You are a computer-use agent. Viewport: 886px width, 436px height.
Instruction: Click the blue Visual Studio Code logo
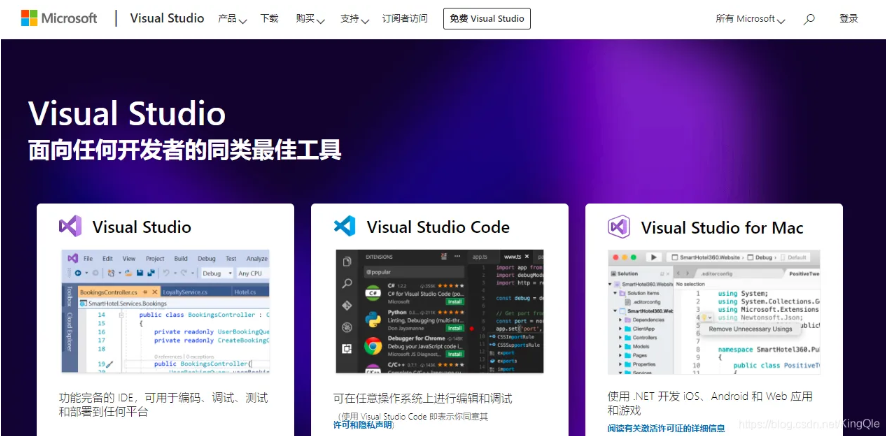point(345,226)
